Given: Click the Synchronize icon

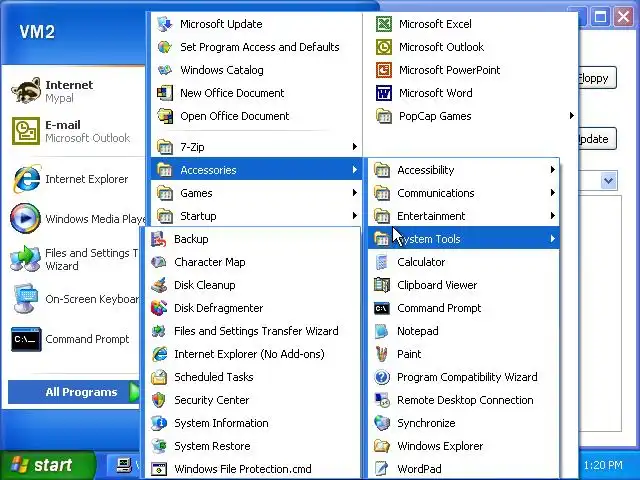Looking at the screenshot, I should (382, 423).
